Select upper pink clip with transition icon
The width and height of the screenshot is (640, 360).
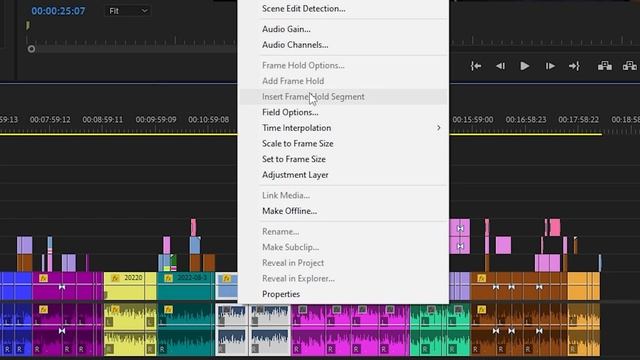(460, 228)
